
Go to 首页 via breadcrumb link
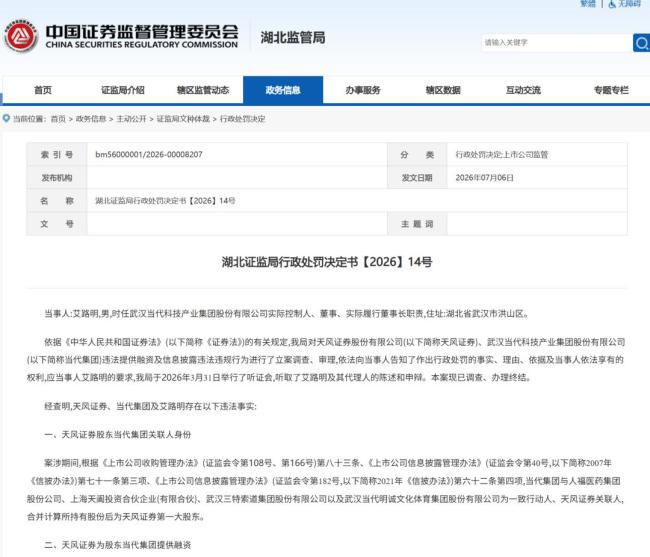[x=58, y=119]
